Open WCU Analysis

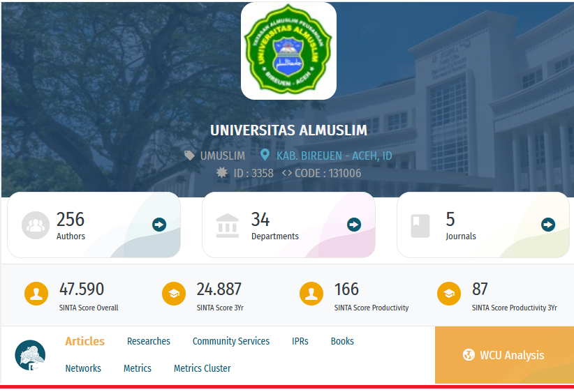click(x=504, y=355)
